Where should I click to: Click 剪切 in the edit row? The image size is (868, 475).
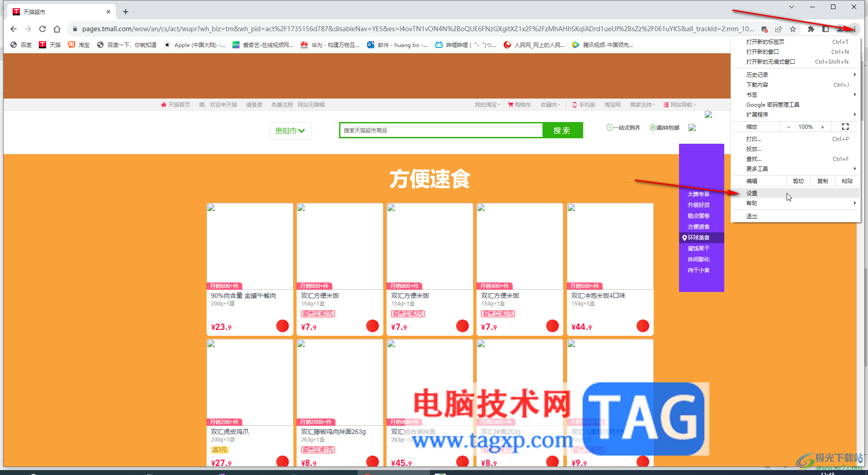(798, 181)
